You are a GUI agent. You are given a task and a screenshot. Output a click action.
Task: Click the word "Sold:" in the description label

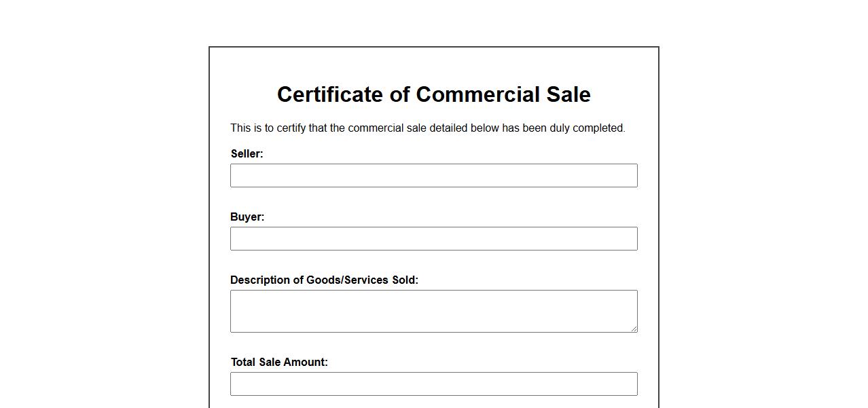[405, 280]
